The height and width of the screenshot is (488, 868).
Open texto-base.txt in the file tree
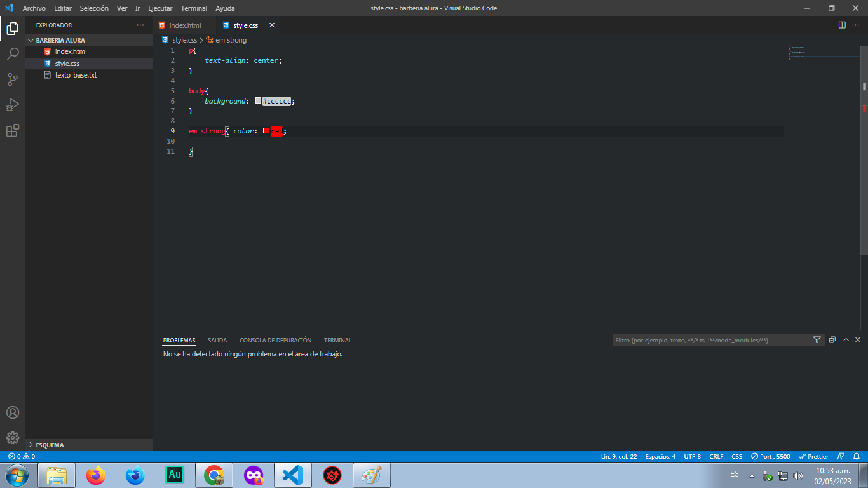click(x=89, y=75)
